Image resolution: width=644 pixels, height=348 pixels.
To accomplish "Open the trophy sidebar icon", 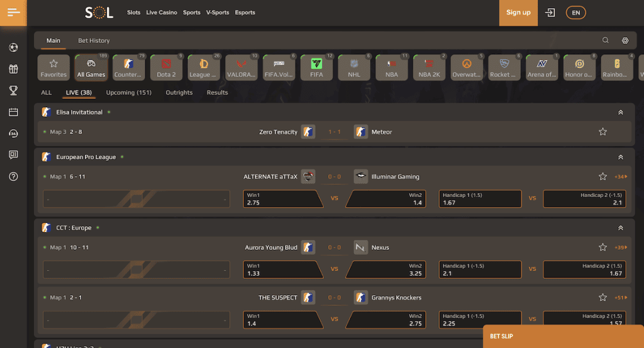I will (x=13, y=91).
